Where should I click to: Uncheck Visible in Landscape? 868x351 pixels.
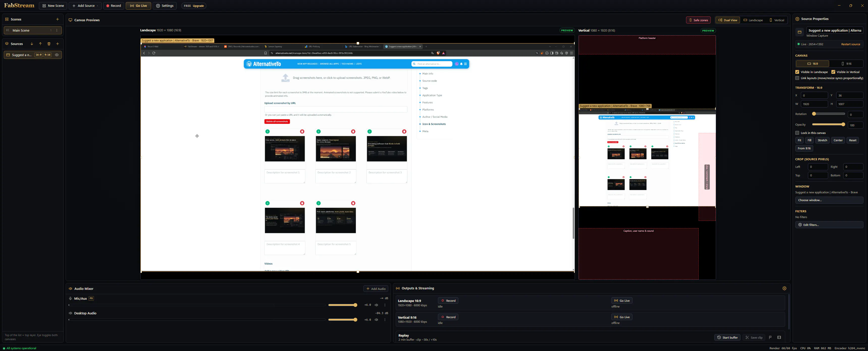pos(797,72)
